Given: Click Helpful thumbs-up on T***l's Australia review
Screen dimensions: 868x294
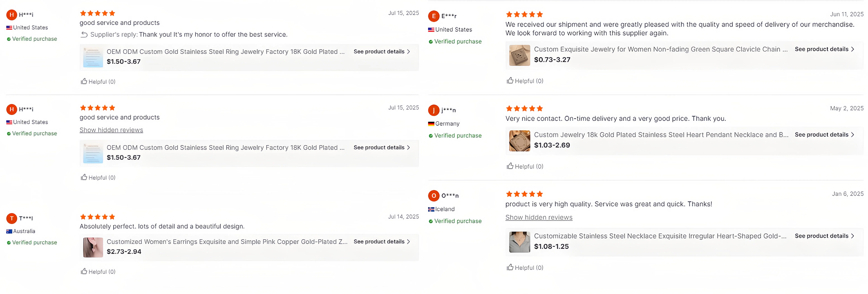Looking at the screenshot, I should pyautogui.click(x=84, y=271).
